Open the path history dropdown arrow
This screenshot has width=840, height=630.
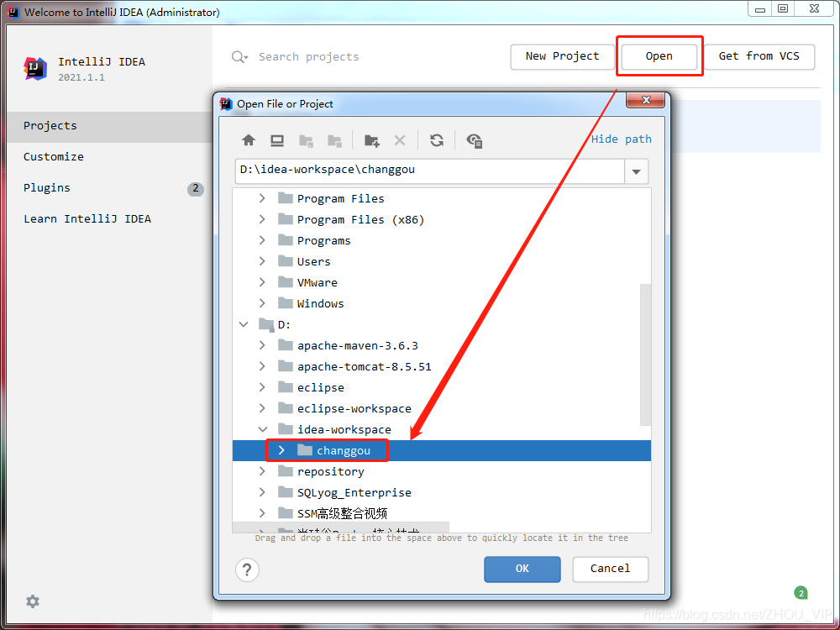point(637,172)
